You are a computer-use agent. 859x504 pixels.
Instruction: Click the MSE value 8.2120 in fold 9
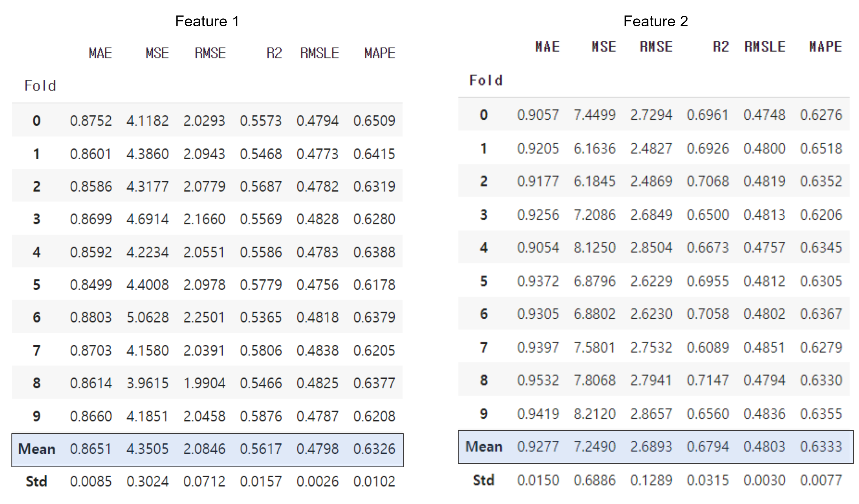pos(595,414)
